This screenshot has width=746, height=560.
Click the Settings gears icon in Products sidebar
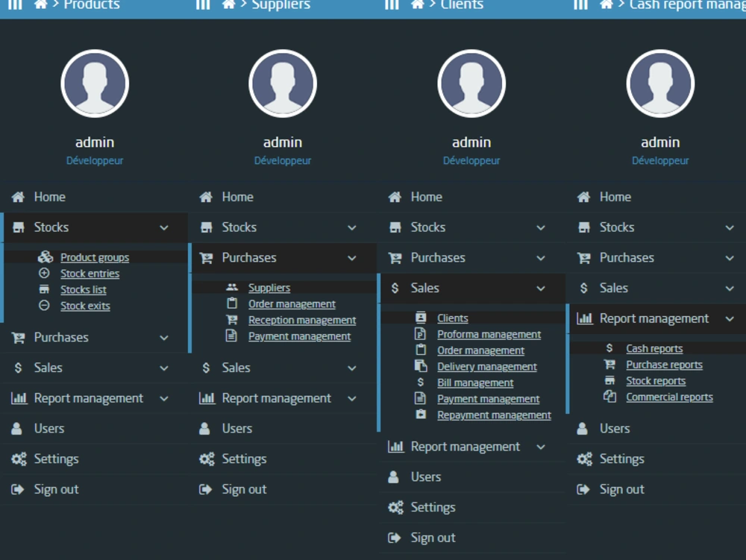[19, 459]
